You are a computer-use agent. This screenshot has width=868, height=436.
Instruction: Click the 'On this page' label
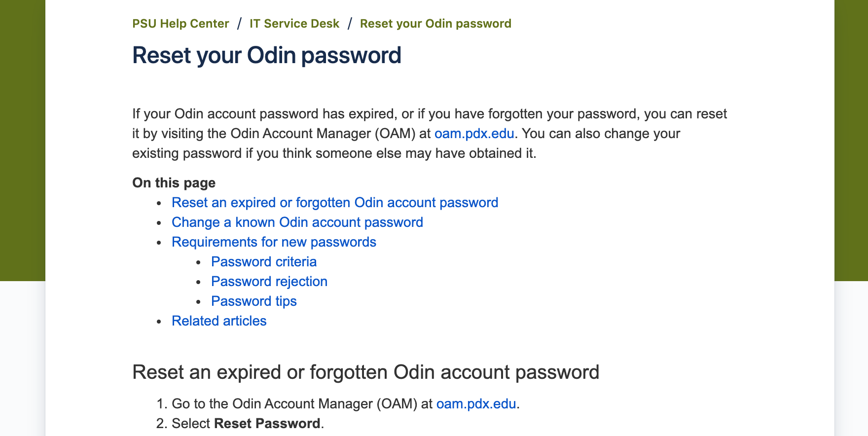coord(174,183)
